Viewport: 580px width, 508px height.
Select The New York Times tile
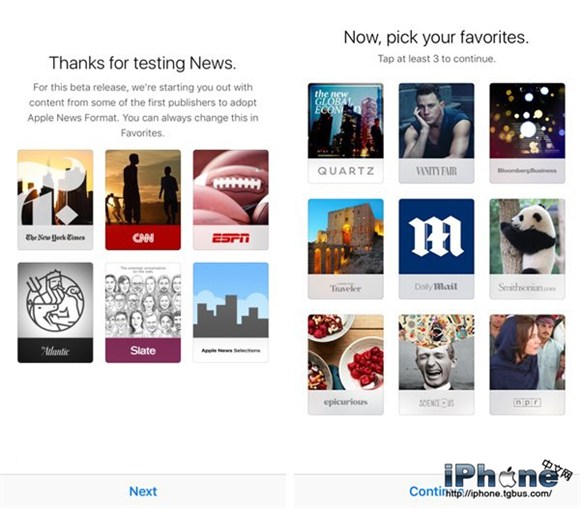pyautogui.click(x=55, y=200)
